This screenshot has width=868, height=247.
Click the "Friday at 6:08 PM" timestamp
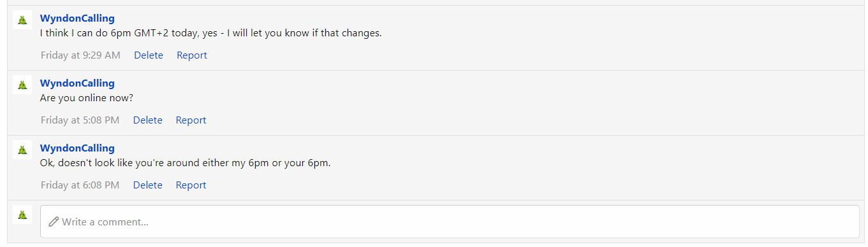[80, 185]
